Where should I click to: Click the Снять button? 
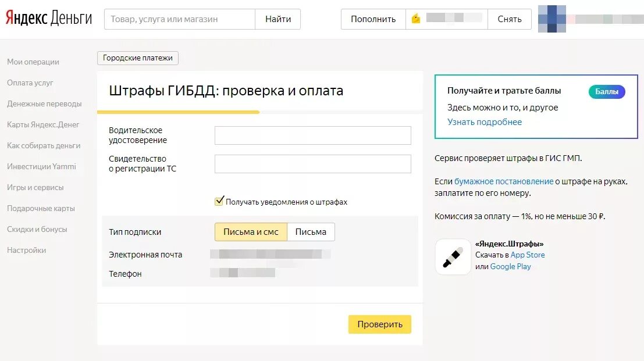[x=509, y=19]
